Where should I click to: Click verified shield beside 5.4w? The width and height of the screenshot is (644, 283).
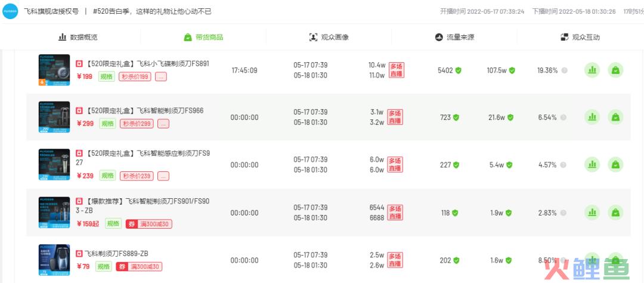[509, 165]
